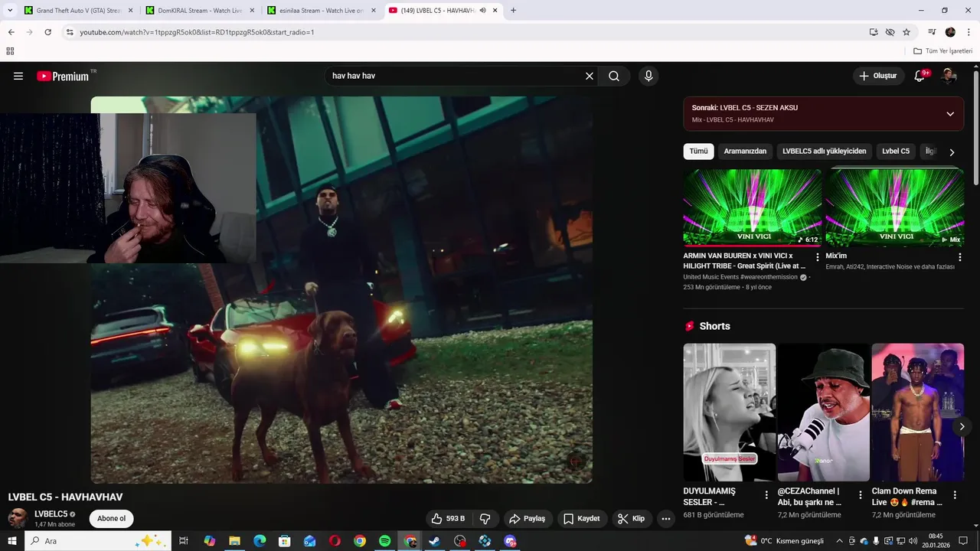Viewport: 980px width, 551px height.
Task: Create a clip with Klip button
Action: (632, 518)
